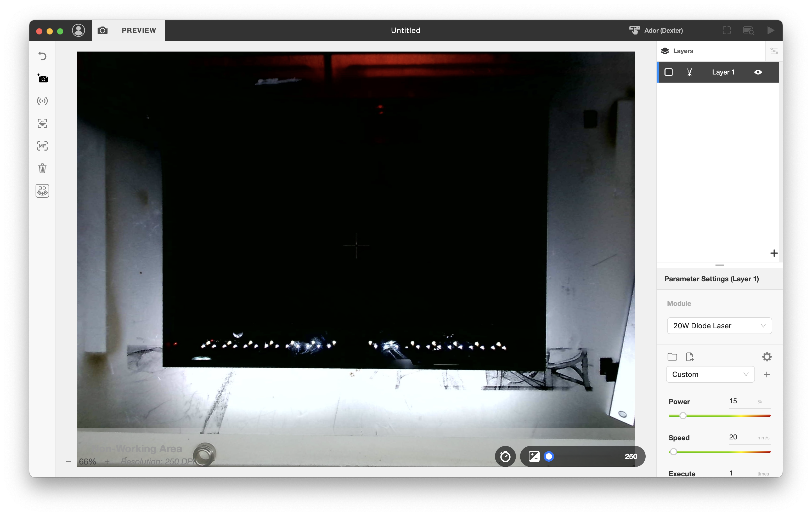
Task: Click the plus to save the preset
Action: pos(767,374)
